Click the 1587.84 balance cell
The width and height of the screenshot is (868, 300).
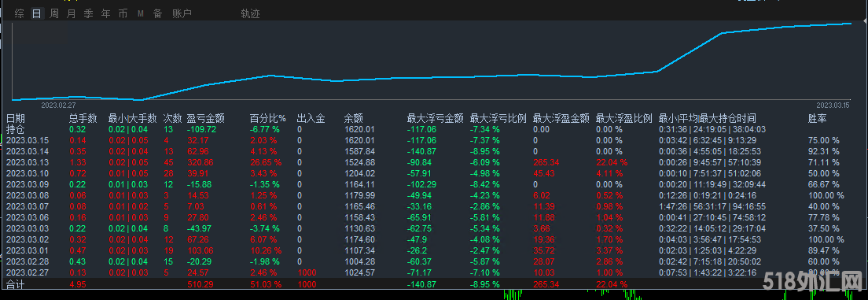(359, 151)
